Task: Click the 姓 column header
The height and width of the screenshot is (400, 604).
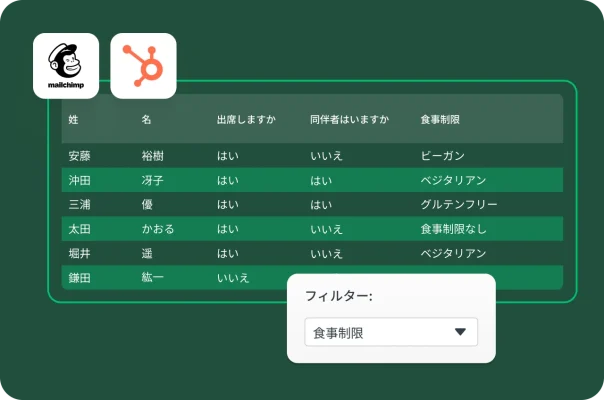Action: click(74, 119)
